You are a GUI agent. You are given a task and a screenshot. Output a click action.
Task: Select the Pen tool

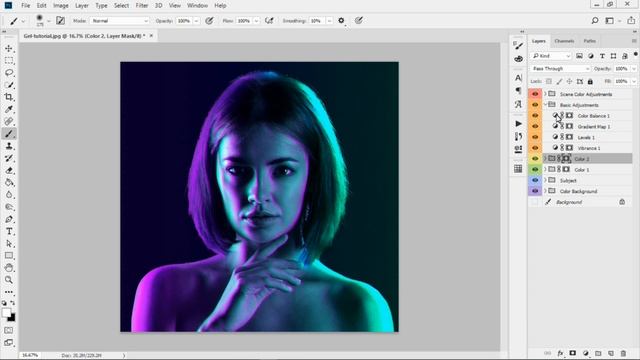click(x=9, y=219)
